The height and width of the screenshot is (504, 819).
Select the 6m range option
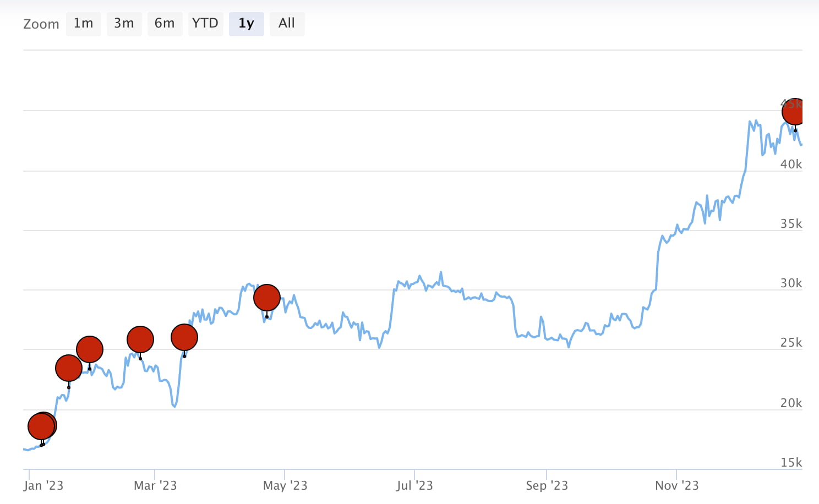pyautogui.click(x=165, y=24)
